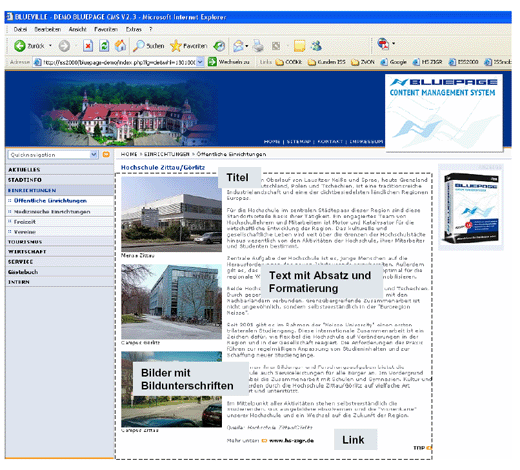Click the home page house icon
Image resolution: width=520 pixels, height=470 pixels.
(x=120, y=46)
